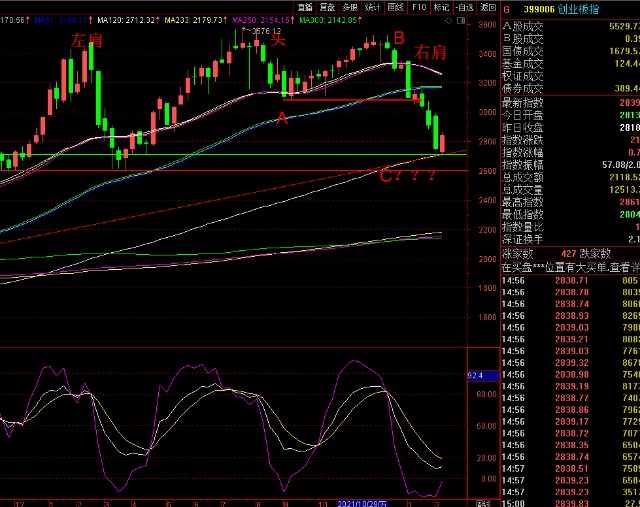Select the MA250: 2154.15 indicator label
This screenshot has width=640, height=507.
click(262, 20)
